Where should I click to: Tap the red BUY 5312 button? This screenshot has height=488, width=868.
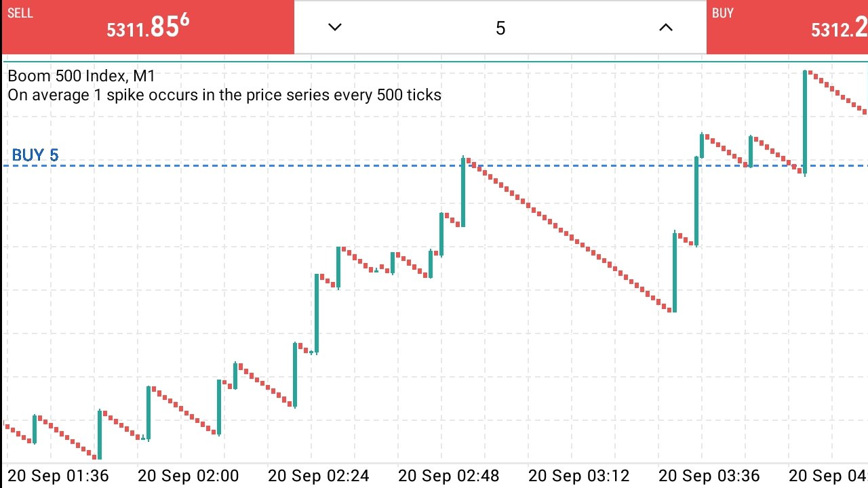[787, 27]
